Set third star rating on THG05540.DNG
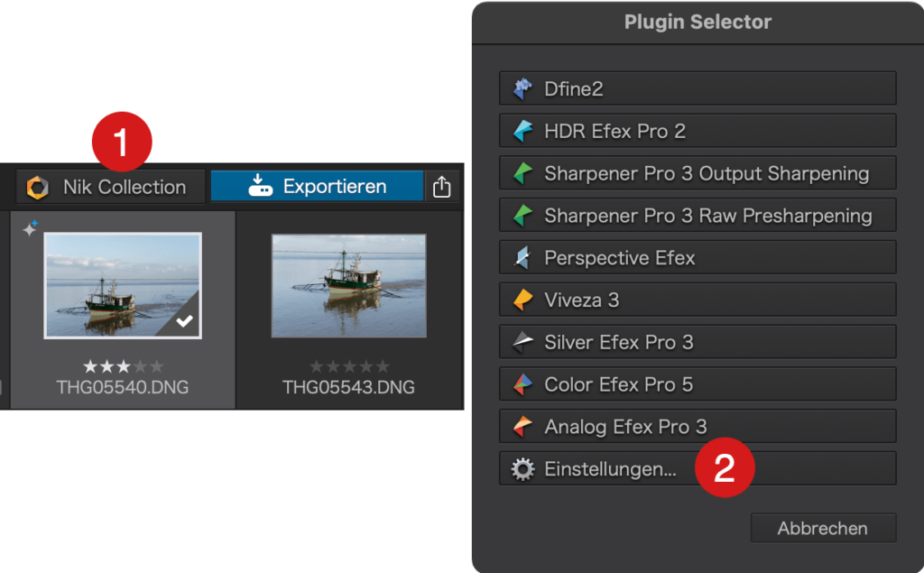The height and width of the screenshot is (573, 924). coord(123,366)
